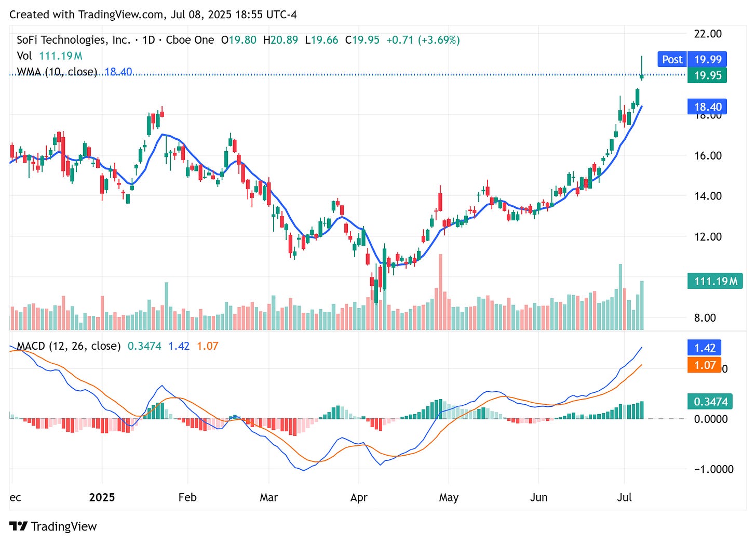
Task: Select the 19.95 last price label
Action: (x=707, y=76)
